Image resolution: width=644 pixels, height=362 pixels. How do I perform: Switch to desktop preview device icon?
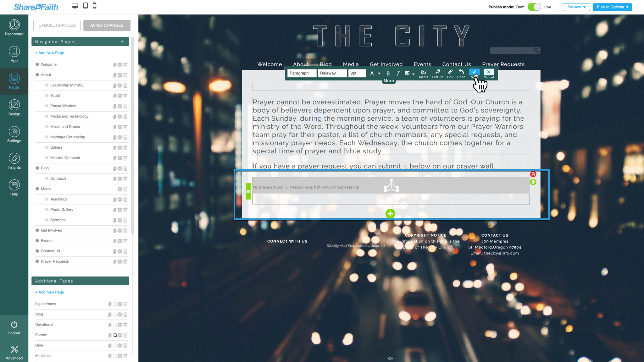point(75,6)
